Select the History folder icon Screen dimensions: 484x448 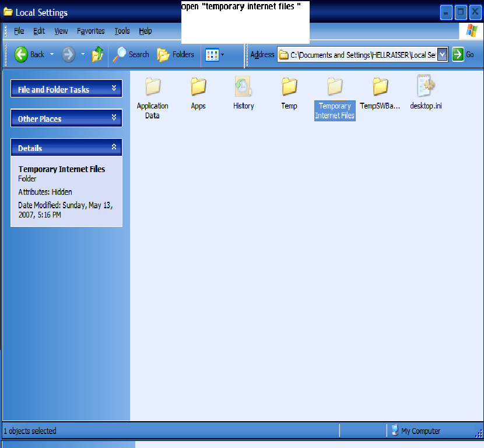pos(243,86)
